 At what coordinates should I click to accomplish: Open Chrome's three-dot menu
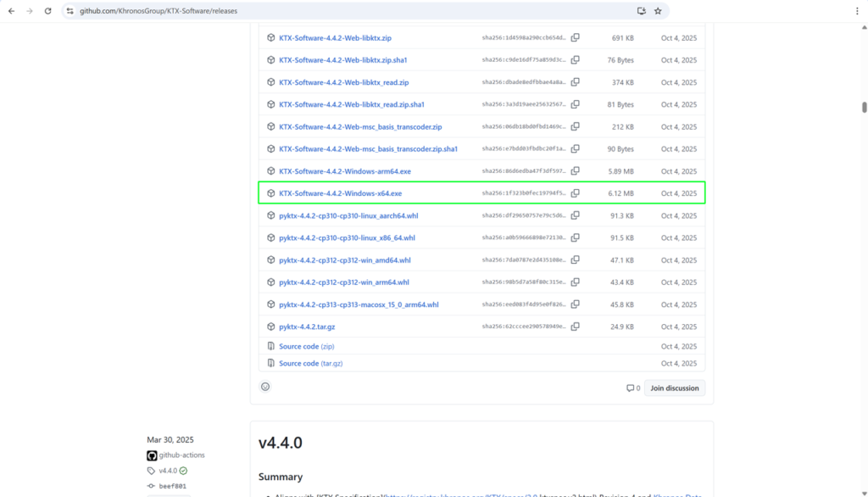pyautogui.click(x=856, y=11)
